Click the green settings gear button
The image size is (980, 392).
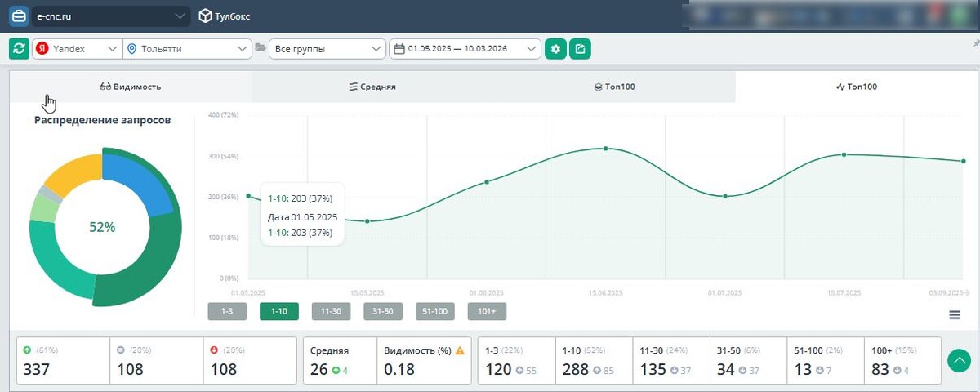(555, 49)
